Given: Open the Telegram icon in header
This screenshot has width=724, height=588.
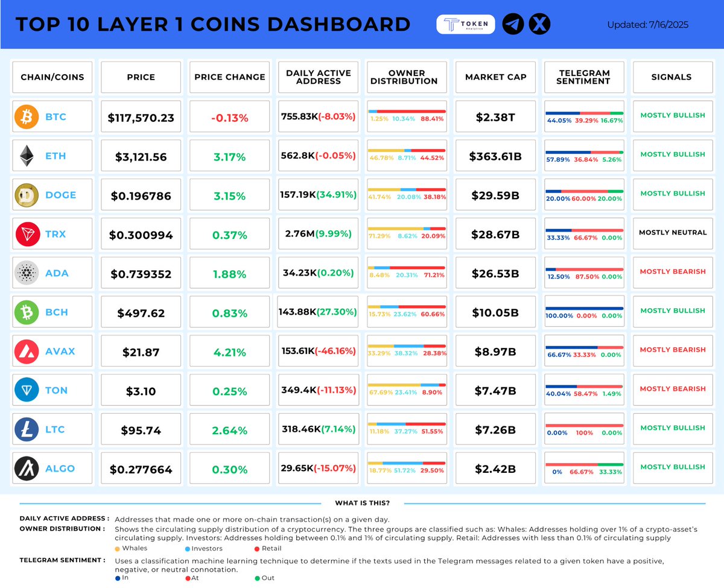Looking at the screenshot, I should click(513, 24).
